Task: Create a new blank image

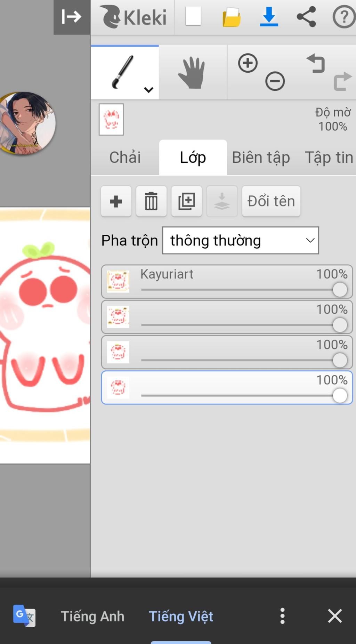Action: coord(193,16)
